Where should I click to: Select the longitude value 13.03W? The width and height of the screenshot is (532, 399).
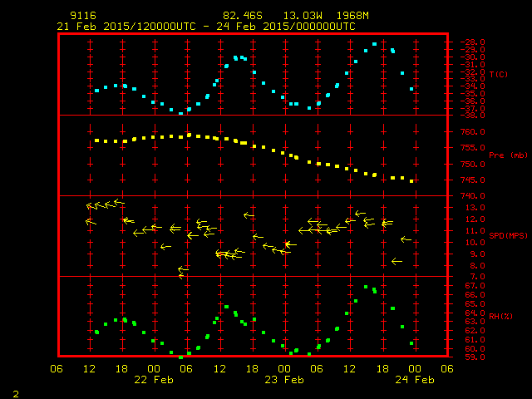303,16
